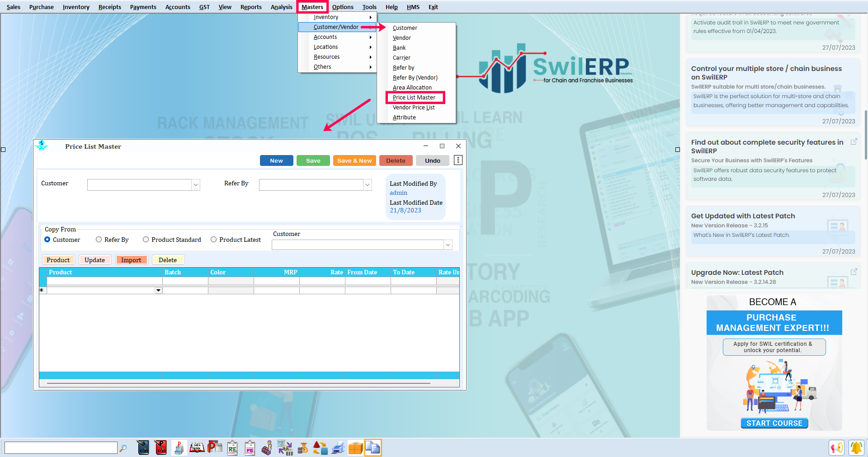Open the red Purchase Invoice toolbar icon
Image resolution: width=868 pixels, height=457 pixels.
(161, 448)
